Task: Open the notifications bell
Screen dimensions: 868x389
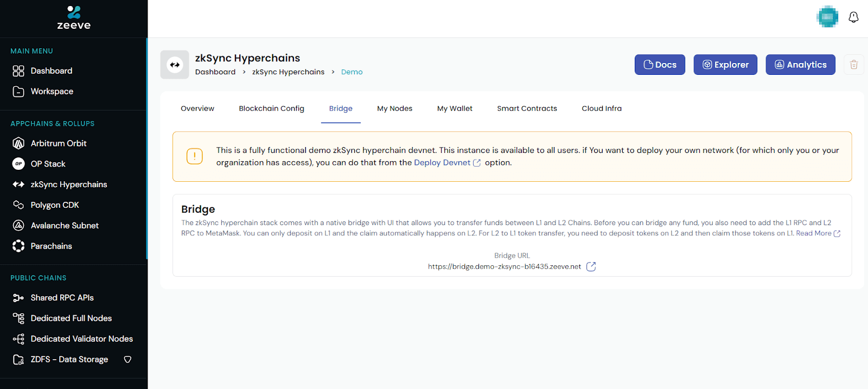Action: coord(853,17)
